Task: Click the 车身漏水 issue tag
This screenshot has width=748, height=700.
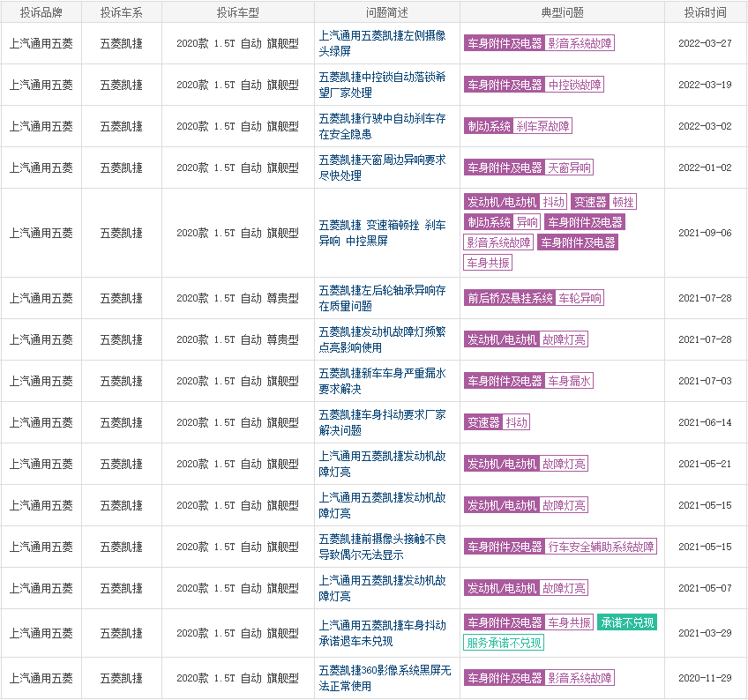Action: click(569, 381)
